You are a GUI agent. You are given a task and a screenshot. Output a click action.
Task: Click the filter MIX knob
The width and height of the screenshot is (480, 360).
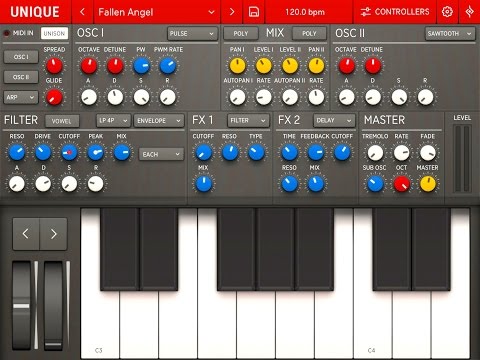(x=122, y=152)
